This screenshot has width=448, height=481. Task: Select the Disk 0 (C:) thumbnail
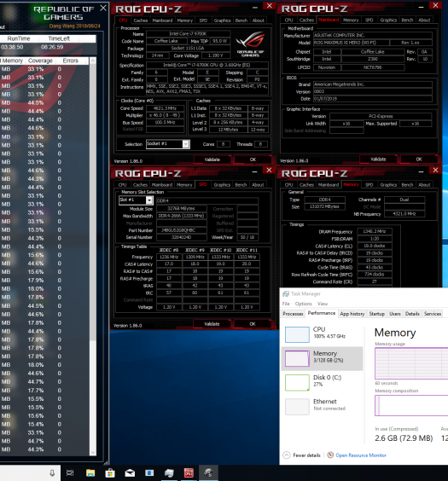(x=297, y=383)
